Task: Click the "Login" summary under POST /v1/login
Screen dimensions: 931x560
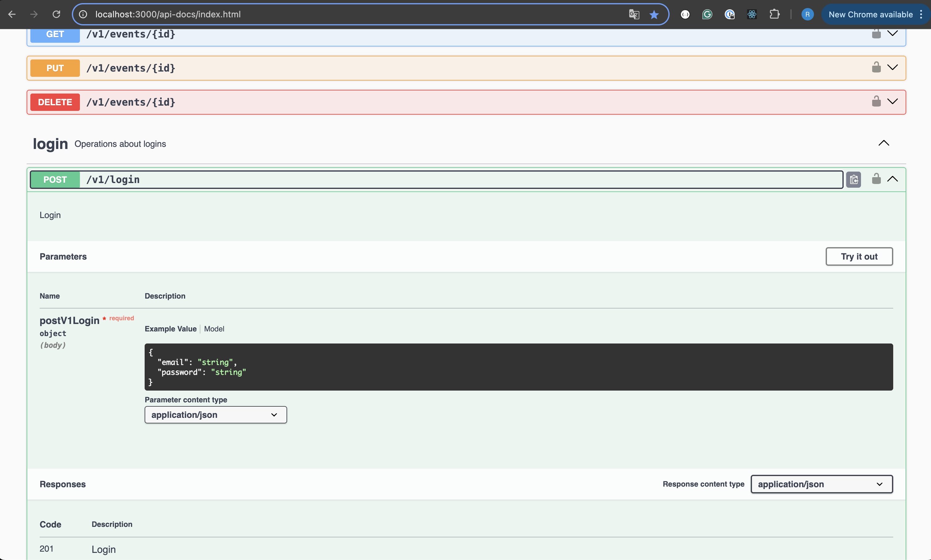Action: point(50,215)
